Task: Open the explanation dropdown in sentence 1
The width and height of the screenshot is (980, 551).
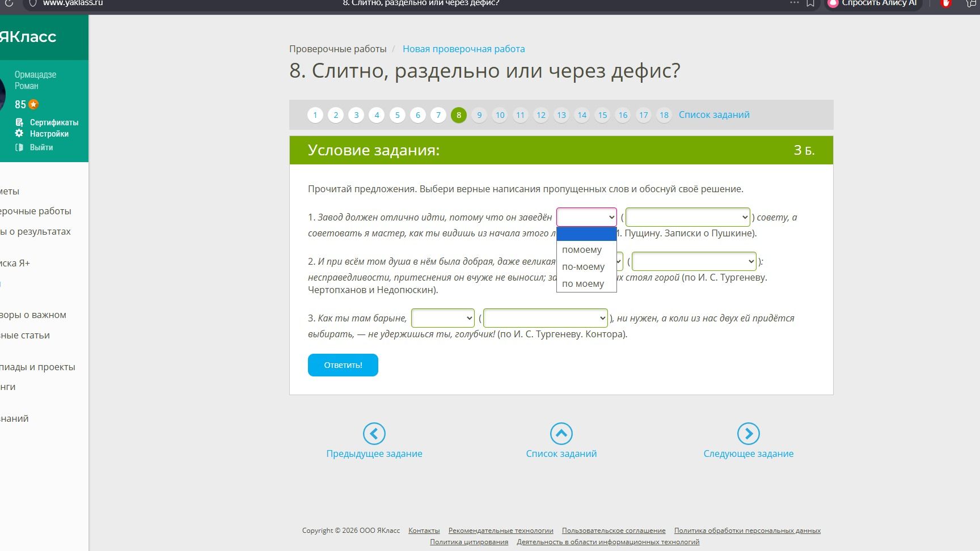Action: [687, 217]
